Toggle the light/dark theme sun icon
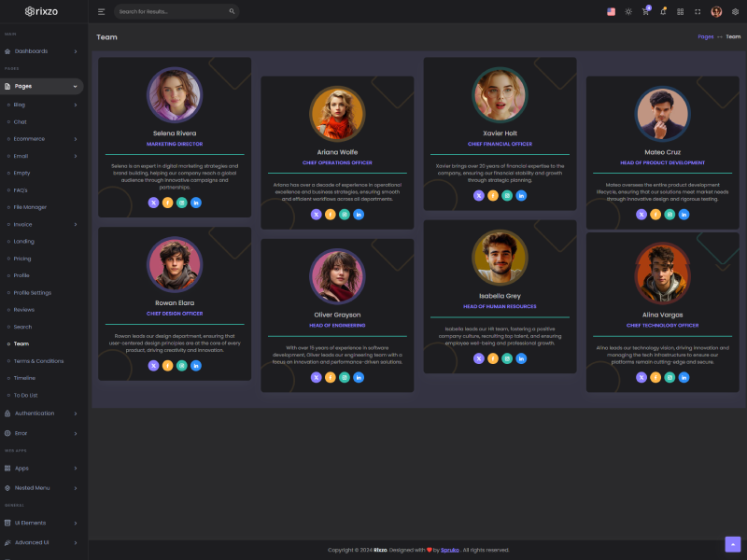Viewport: 747px width, 560px height. 628,11
